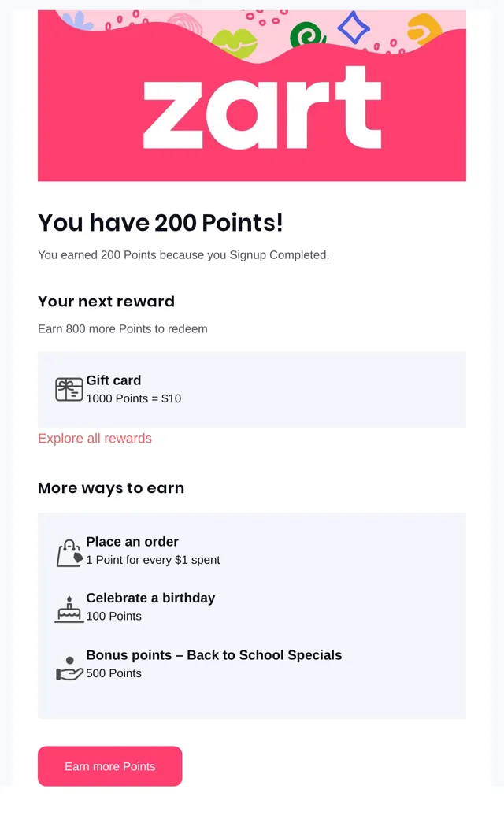The width and height of the screenshot is (504, 819).
Task: Select the Celebrate a birthday option
Action: [150, 598]
